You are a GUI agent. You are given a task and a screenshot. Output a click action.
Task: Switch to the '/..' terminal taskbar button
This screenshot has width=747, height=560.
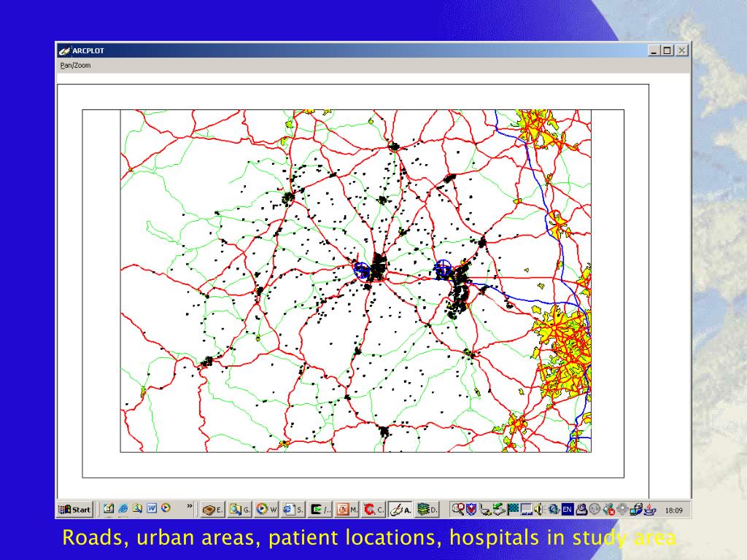point(320,510)
